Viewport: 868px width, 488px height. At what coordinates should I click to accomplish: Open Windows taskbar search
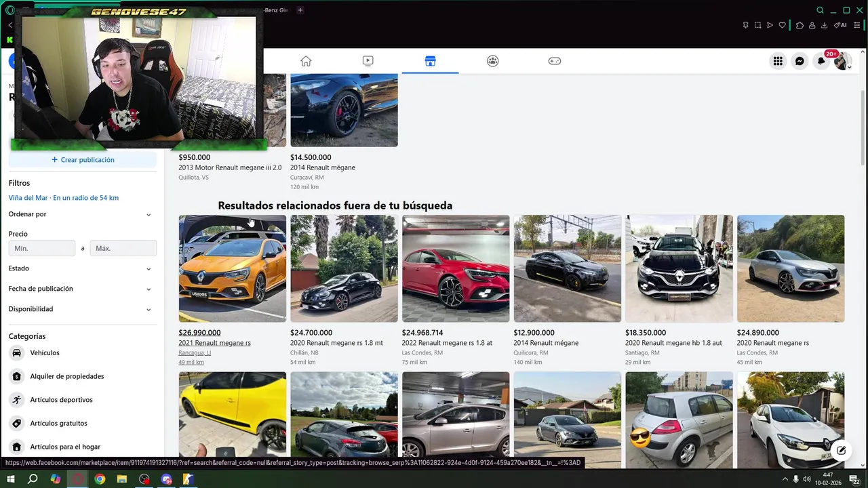pyautogui.click(x=33, y=479)
